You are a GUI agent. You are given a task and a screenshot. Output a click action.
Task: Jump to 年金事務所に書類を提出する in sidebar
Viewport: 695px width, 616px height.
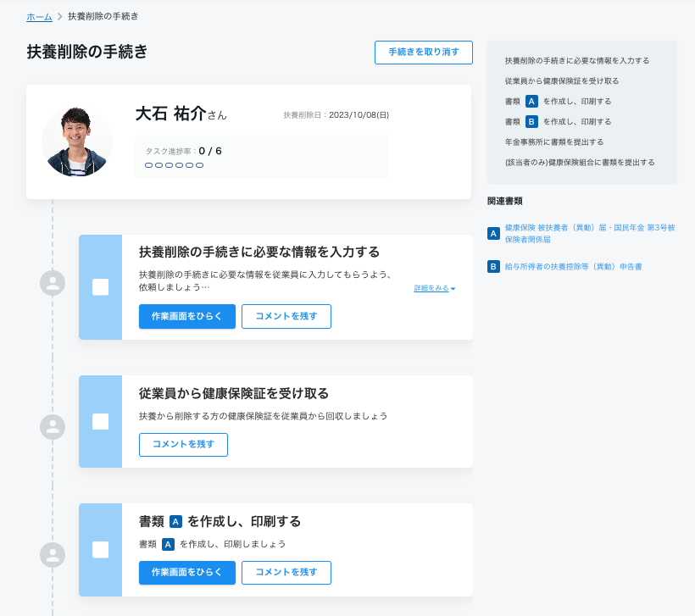coord(554,142)
